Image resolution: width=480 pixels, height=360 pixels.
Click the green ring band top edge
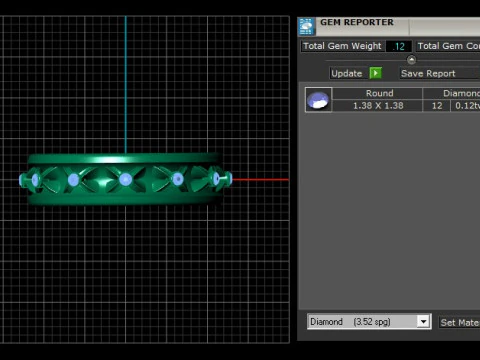point(125,158)
